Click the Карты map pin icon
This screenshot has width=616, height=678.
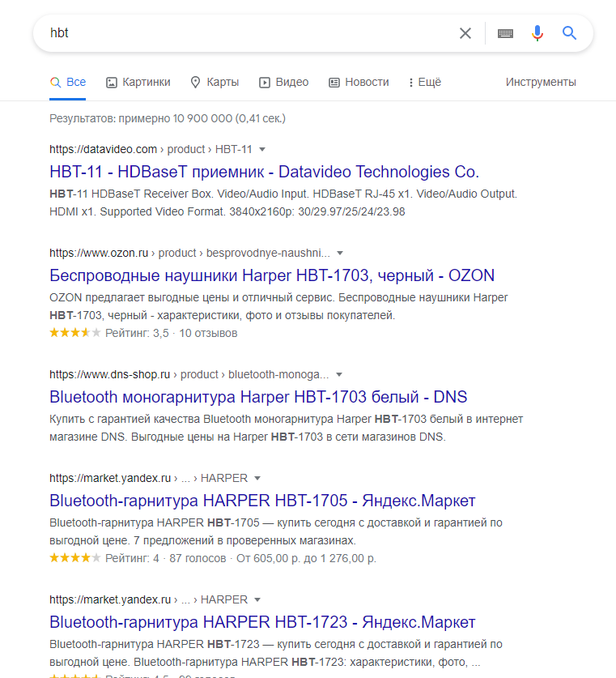click(x=196, y=82)
